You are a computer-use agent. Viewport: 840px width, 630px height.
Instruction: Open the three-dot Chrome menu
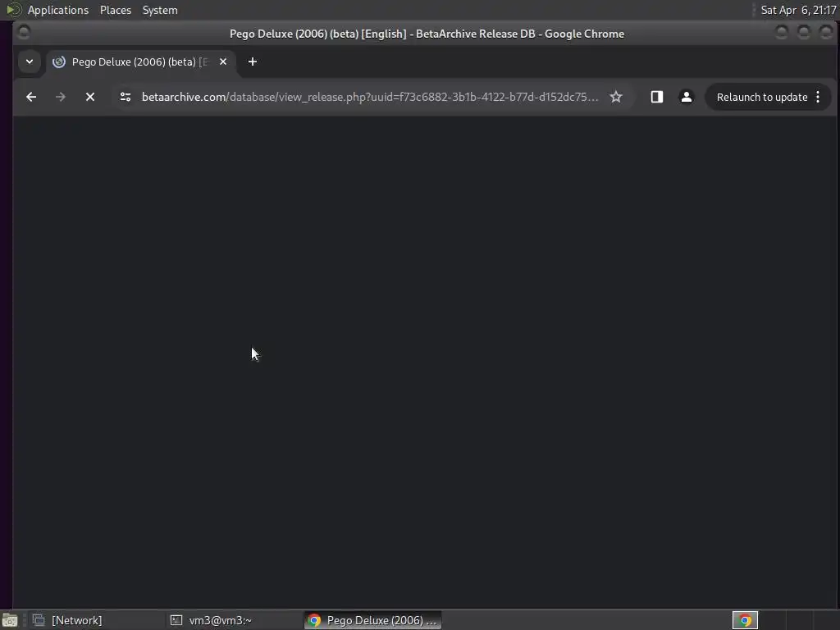818,97
